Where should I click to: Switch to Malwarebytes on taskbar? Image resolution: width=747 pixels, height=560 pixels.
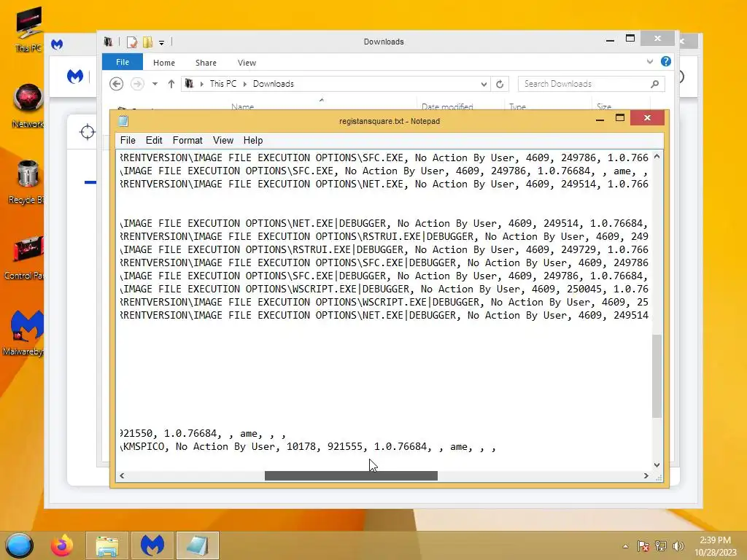coord(152,545)
